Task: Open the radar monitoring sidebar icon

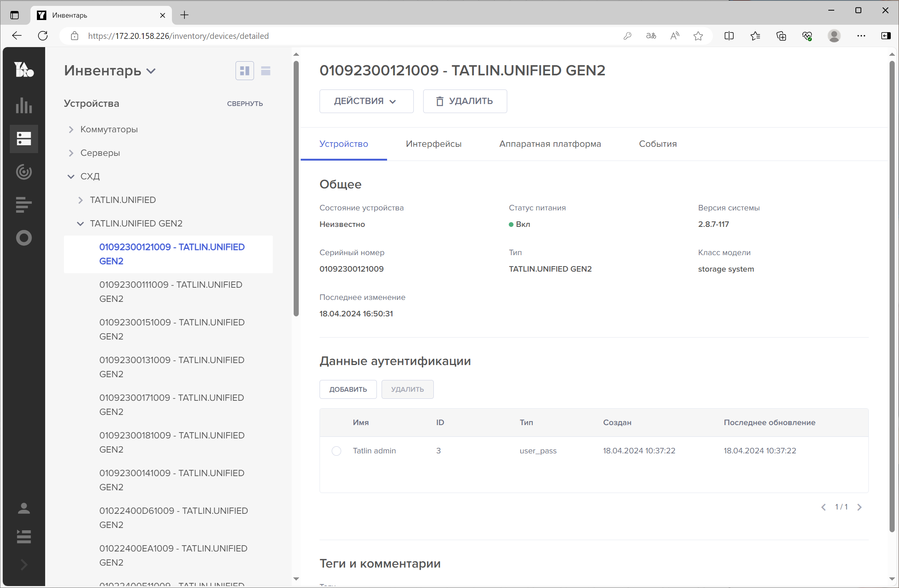Action: [x=24, y=172]
